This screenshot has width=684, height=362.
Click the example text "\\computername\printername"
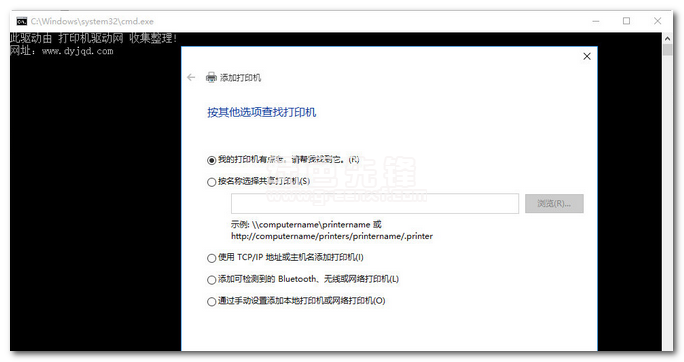click(311, 225)
